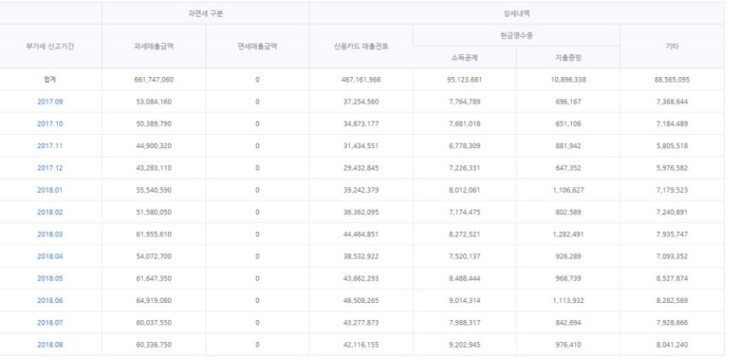Select total value 10,896,338
Image resolution: width=740 pixels, height=360 pixels.
click(x=568, y=80)
